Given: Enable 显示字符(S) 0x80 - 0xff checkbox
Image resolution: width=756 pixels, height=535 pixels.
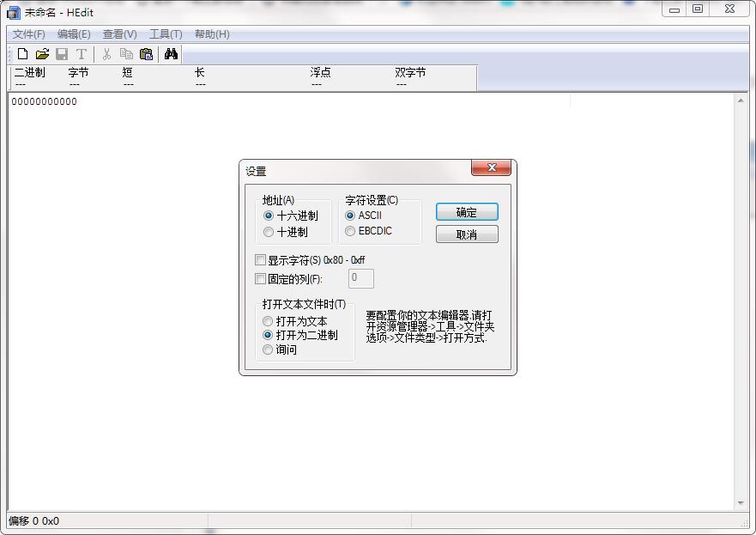Looking at the screenshot, I should click(310, 260).
